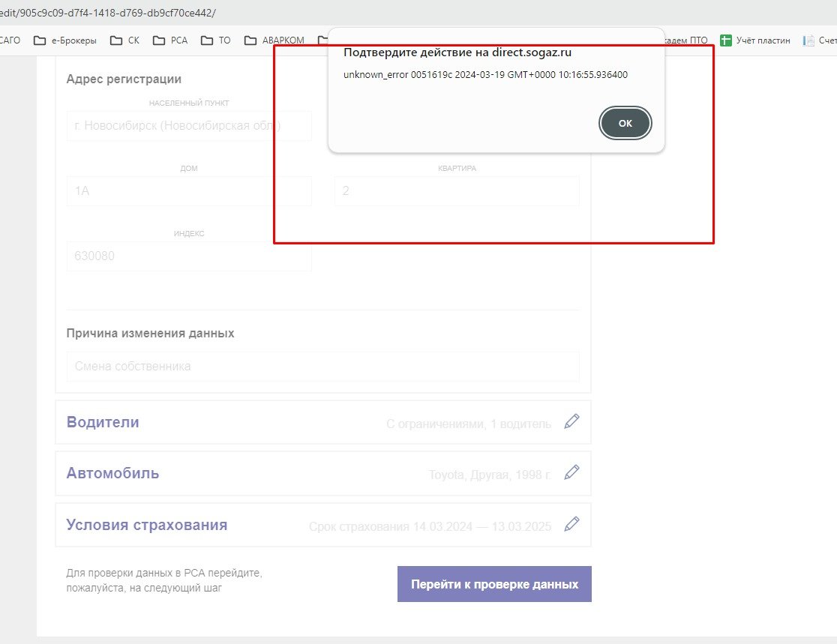Confirm the error dialog with OK

pos(625,123)
